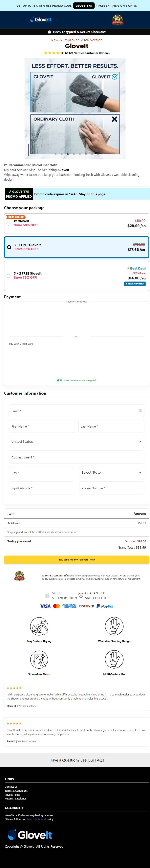
Task: Click the FREE SHIPPING badge
Action: [135, 284]
